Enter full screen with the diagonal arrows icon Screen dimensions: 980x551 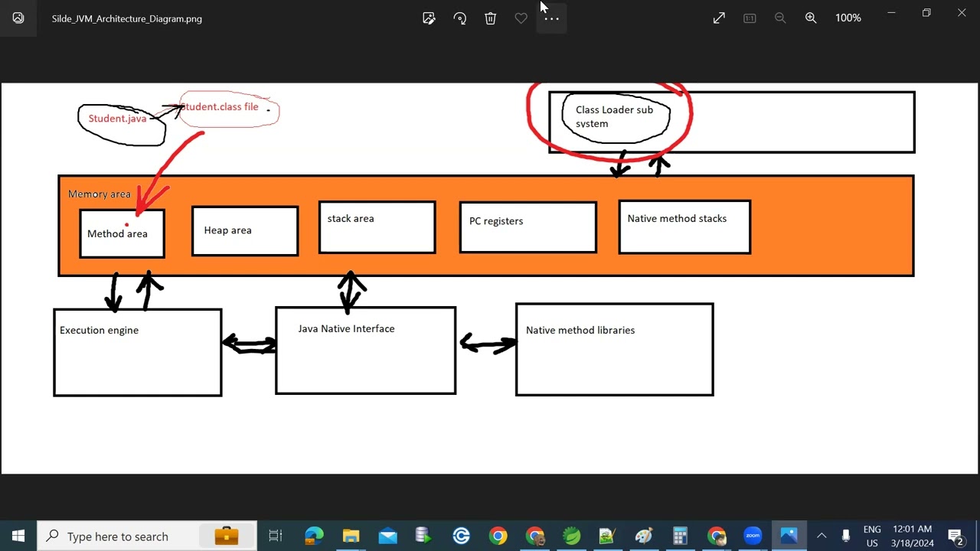pyautogui.click(x=719, y=18)
